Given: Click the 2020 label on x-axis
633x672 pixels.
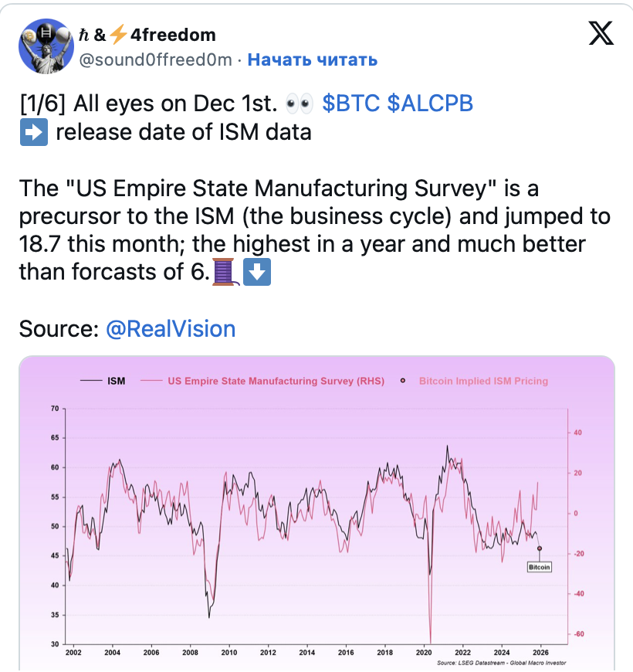Looking at the screenshot, I should coord(424,652).
